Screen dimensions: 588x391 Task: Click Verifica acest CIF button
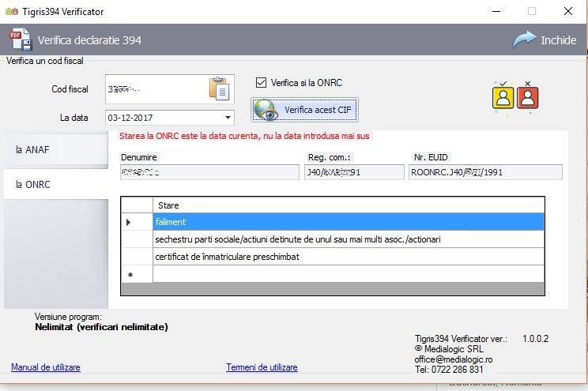click(x=304, y=110)
